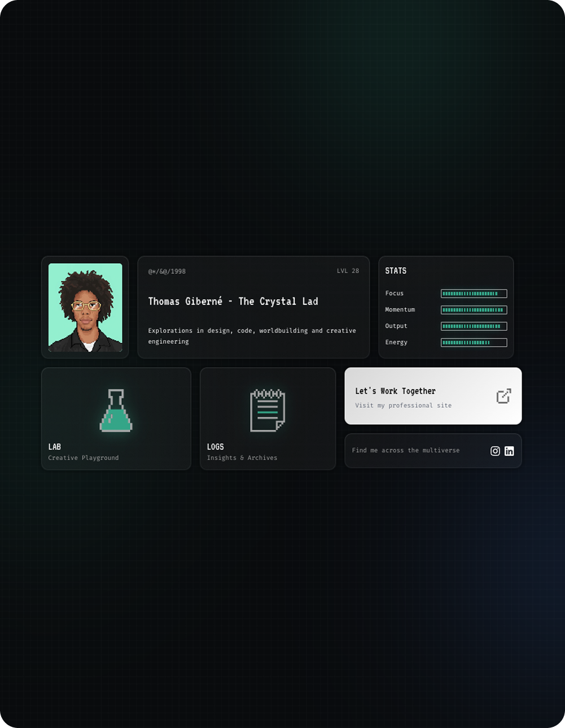Click the external link arrow icon
This screenshot has height=728, width=565.
(503, 396)
